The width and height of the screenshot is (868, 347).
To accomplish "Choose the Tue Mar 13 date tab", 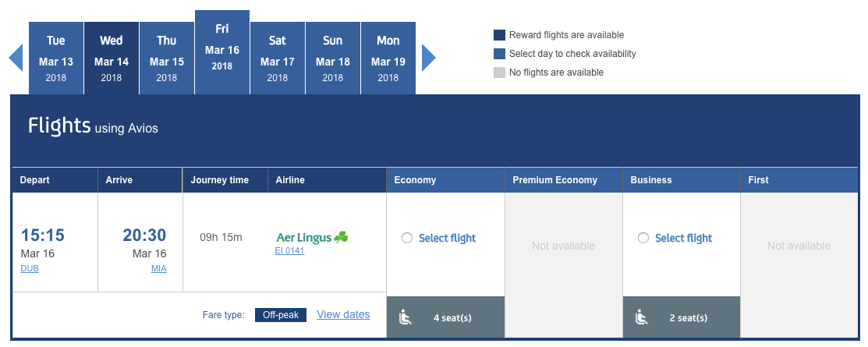I will click(56, 58).
